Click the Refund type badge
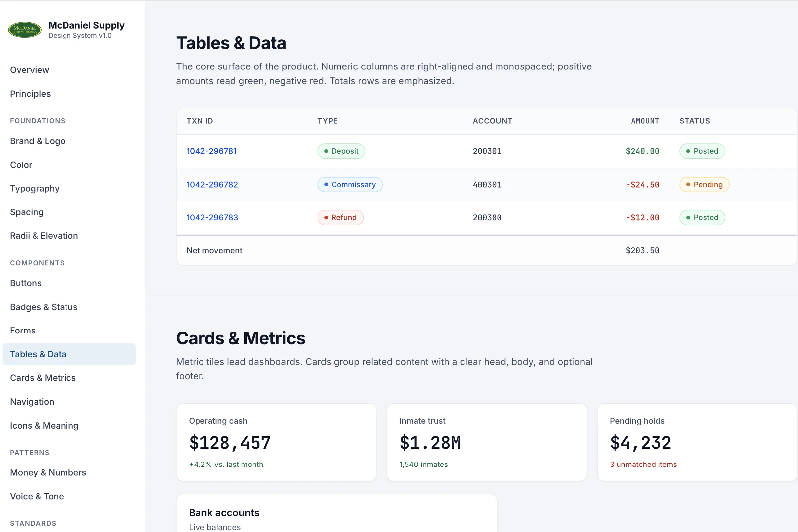The image size is (798, 532). 340,217
